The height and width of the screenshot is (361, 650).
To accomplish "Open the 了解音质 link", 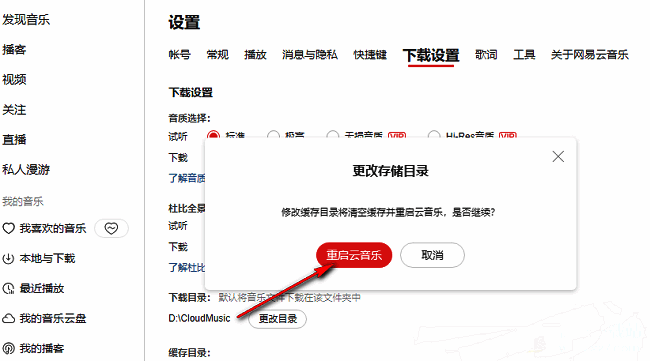I will click(187, 178).
